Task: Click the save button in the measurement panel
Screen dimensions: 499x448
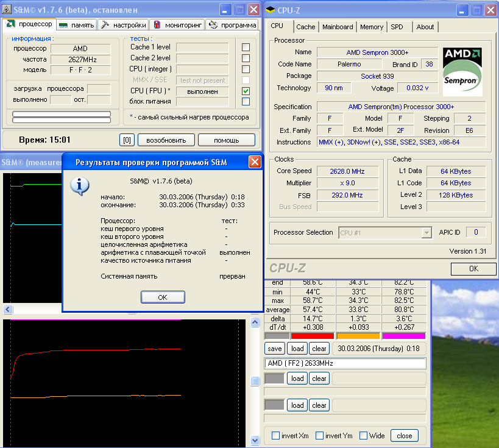Action: point(274,349)
